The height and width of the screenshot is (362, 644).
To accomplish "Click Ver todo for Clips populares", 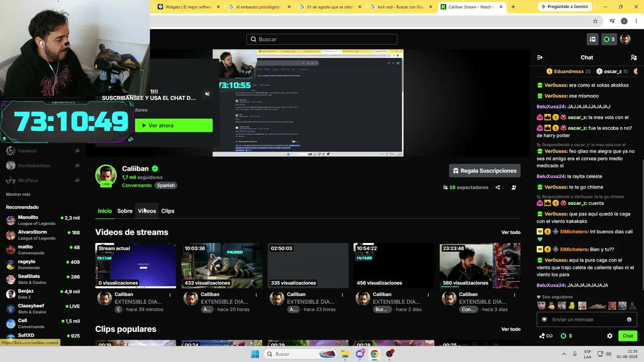I will 511,329.
